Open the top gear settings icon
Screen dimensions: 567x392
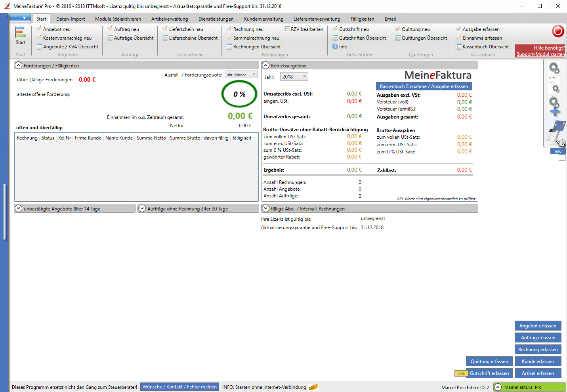(x=554, y=69)
